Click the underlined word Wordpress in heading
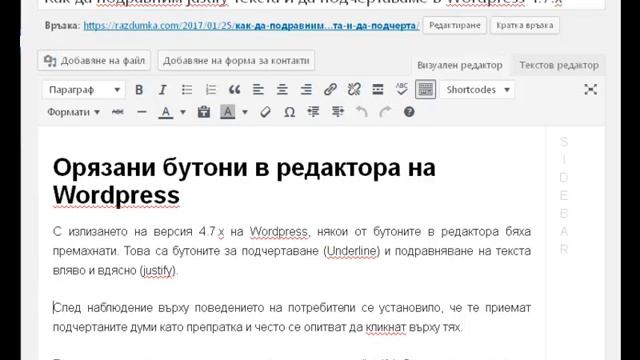Viewport: 640px width, 360px height. [x=116, y=195]
